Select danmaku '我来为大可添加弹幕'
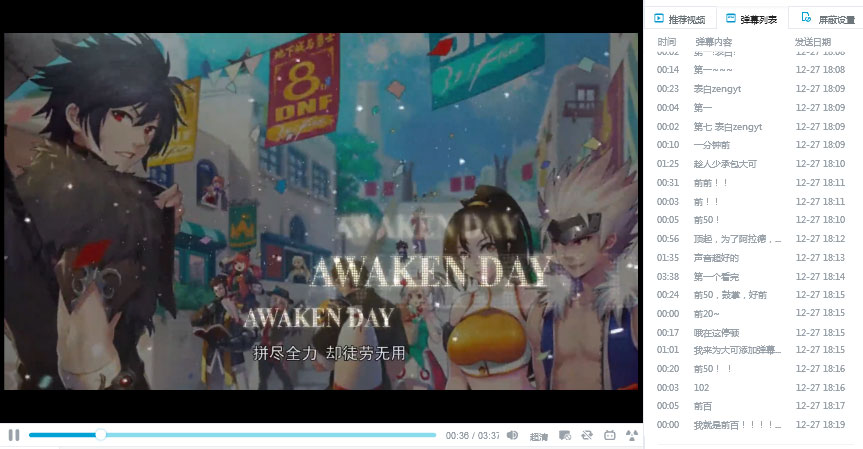The width and height of the screenshot is (863, 449). coord(752,350)
